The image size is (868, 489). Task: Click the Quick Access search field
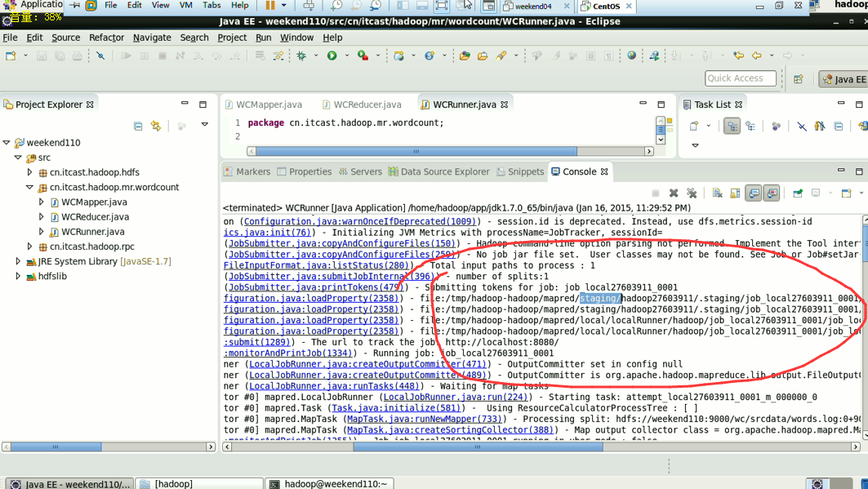(x=741, y=78)
